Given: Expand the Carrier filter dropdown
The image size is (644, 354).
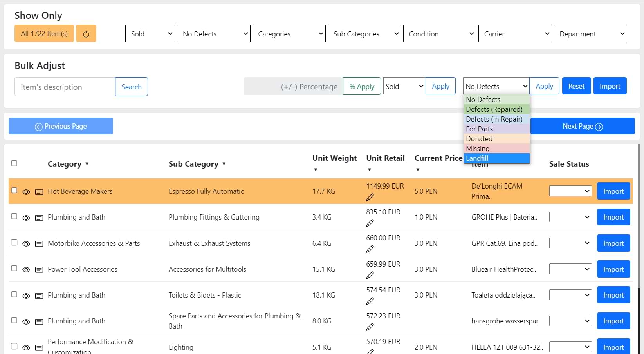Looking at the screenshot, I should click(515, 34).
